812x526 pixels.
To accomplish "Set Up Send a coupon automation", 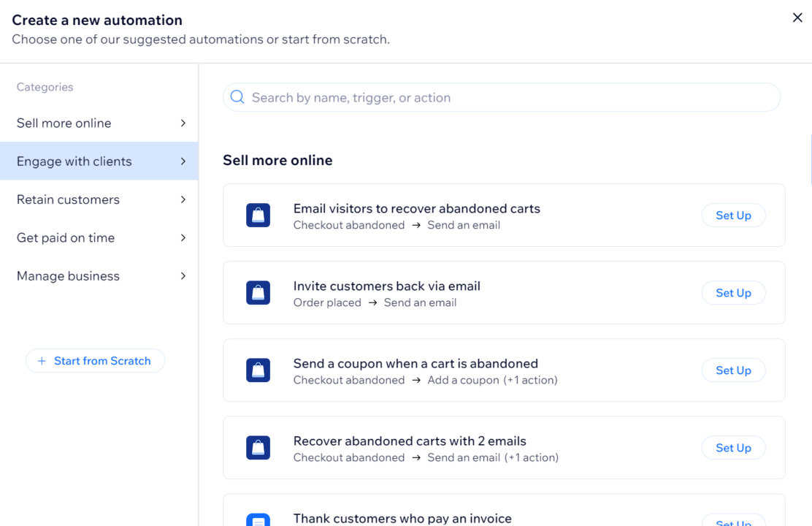I will pyautogui.click(x=733, y=370).
